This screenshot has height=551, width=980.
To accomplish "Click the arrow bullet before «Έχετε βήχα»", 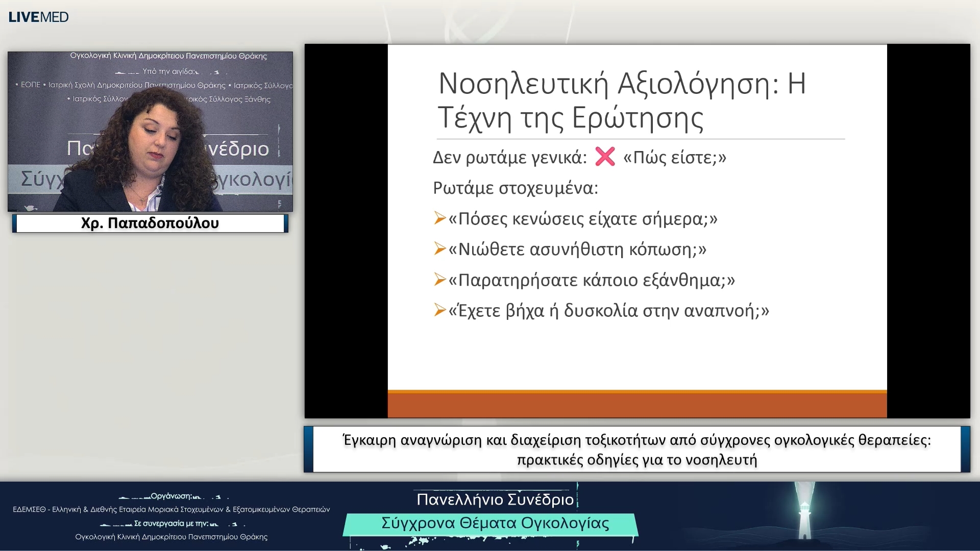I will click(439, 310).
